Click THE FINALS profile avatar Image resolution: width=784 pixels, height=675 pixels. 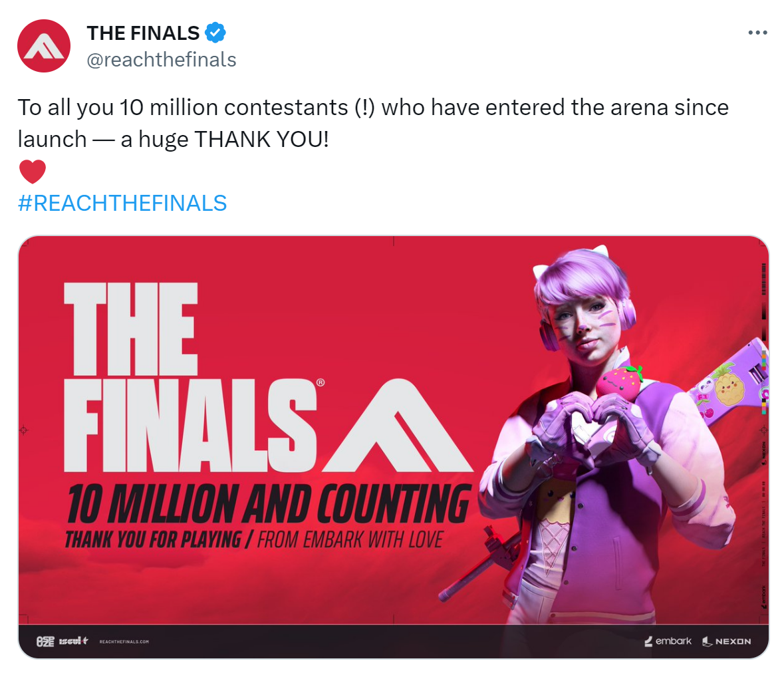43,46
